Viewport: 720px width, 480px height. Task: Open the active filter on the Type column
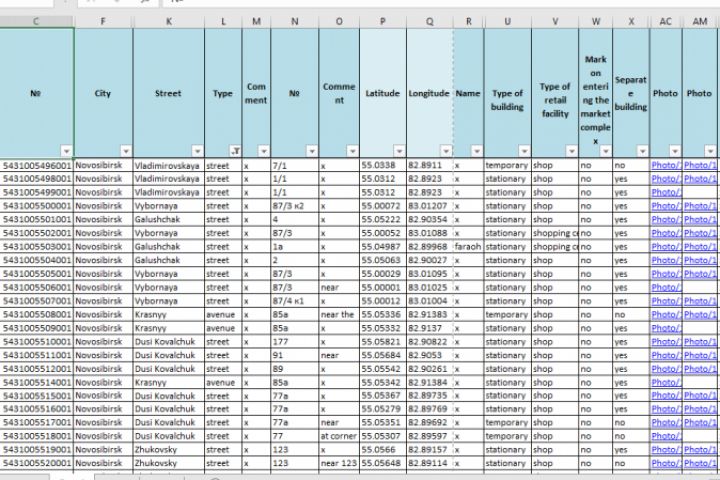click(x=235, y=151)
